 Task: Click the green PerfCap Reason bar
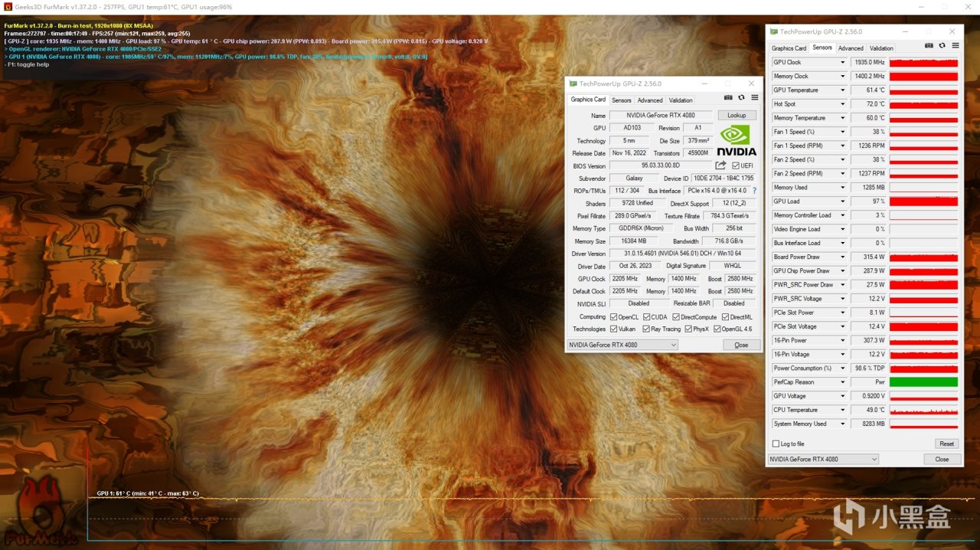click(923, 382)
